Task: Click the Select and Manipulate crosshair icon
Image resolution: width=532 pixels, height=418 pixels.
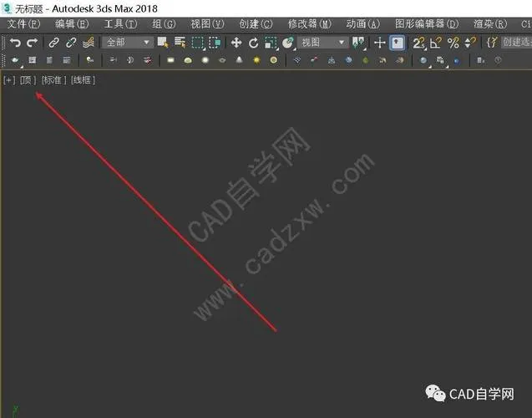Action: [379, 43]
